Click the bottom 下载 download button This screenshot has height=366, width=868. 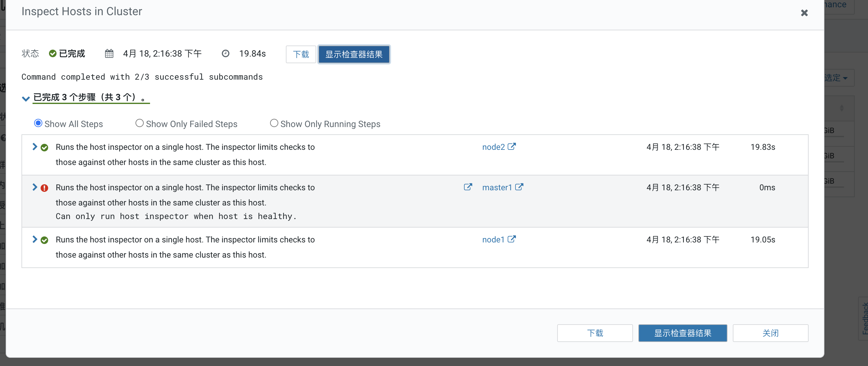click(x=595, y=333)
